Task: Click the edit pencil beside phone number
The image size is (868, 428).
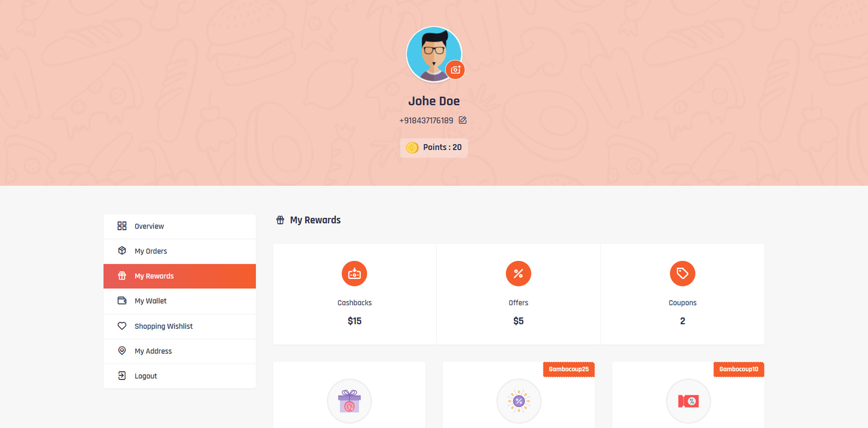Action: (463, 120)
